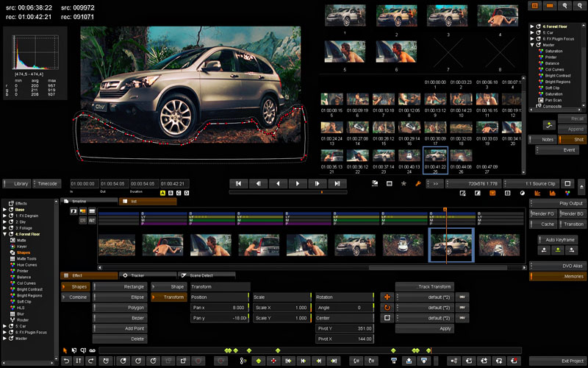588x368 pixels.
Task: Open the 720x576 1.778 format dropdown
Action: coord(473,183)
